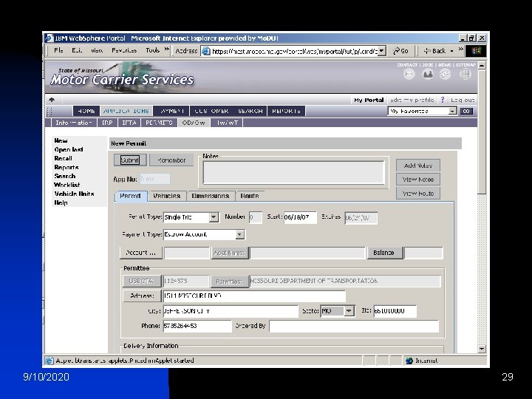Go to the HOME navigation tab

(86, 111)
